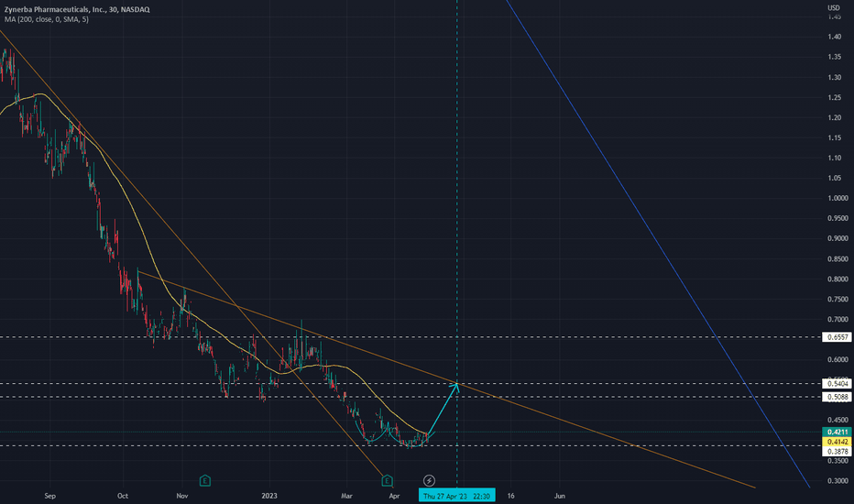Click the 0.3500 price axis label
The height and width of the screenshot is (504, 854).
pos(838,461)
